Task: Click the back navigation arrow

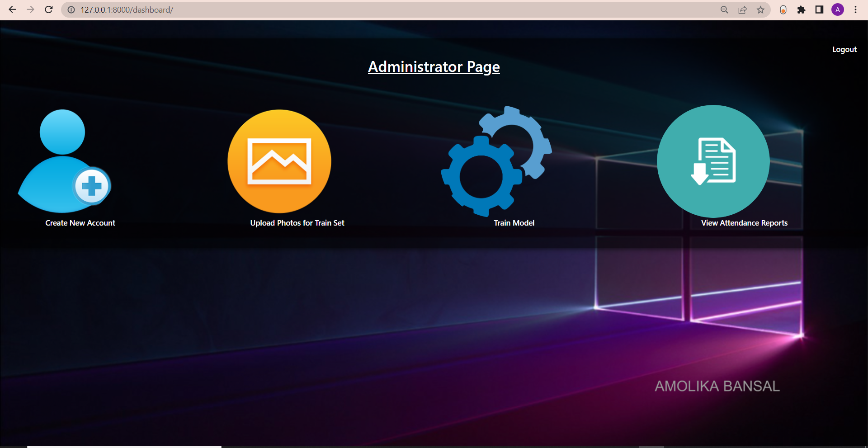Action: [12, 9]
